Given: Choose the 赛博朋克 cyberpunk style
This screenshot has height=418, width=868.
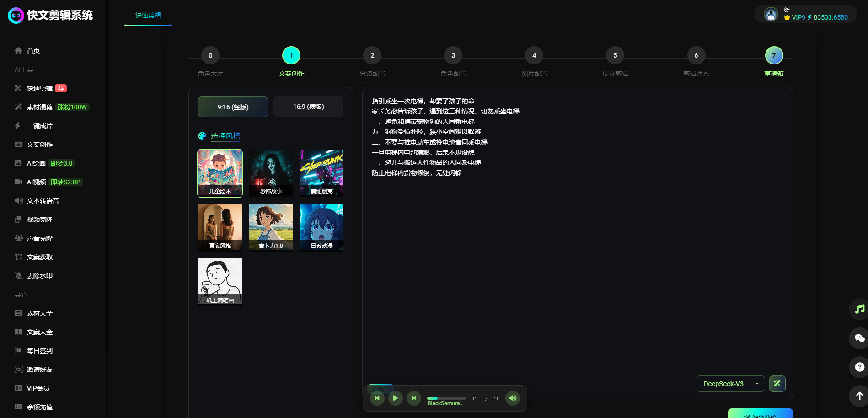Looking at the screenshot, I should click(321, 173).
